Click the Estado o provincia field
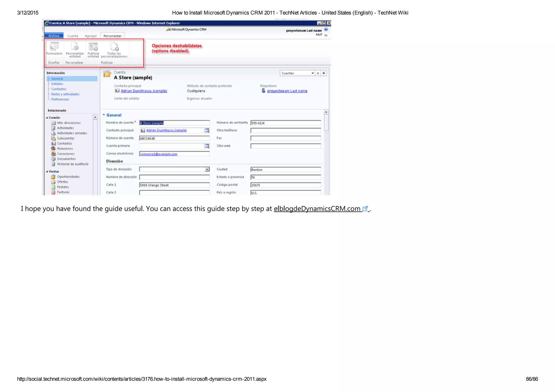Image resolution: width=555 pixels, height=392 pixels. [286, 177]
